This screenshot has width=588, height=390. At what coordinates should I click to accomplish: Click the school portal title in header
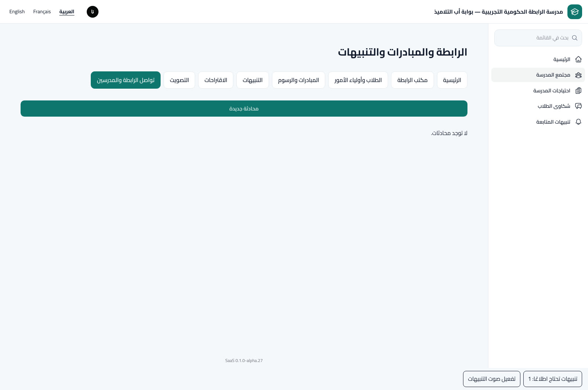pos(498,12)
